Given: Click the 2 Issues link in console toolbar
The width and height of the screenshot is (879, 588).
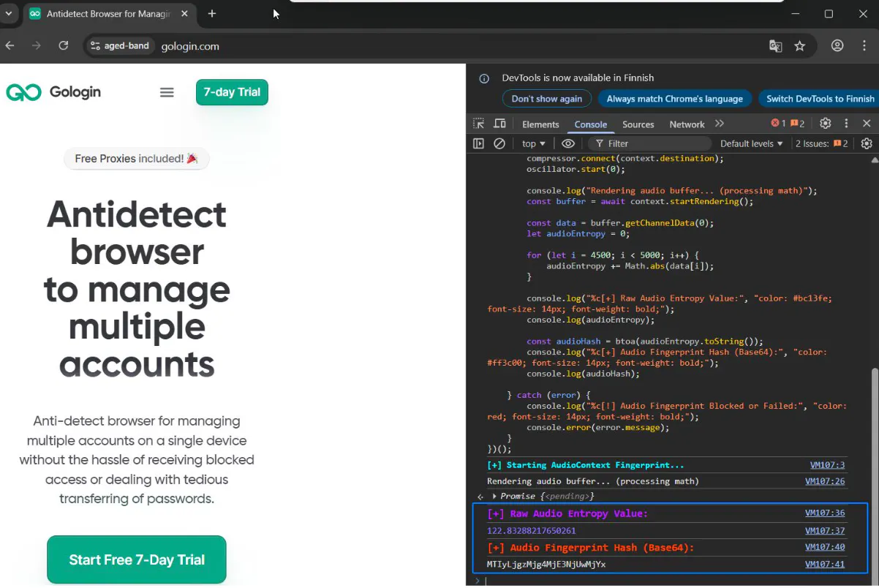Looking at the screenshot, I should (822, 143).
